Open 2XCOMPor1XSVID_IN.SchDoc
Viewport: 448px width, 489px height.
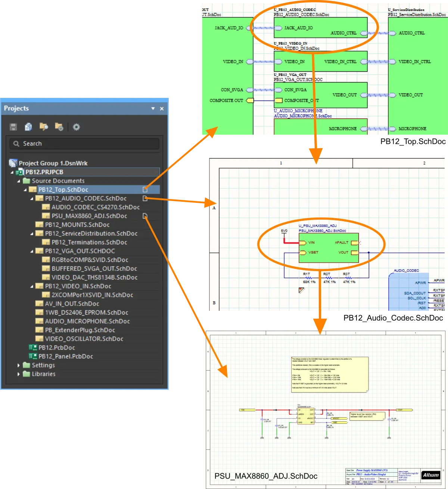(92, 295)
